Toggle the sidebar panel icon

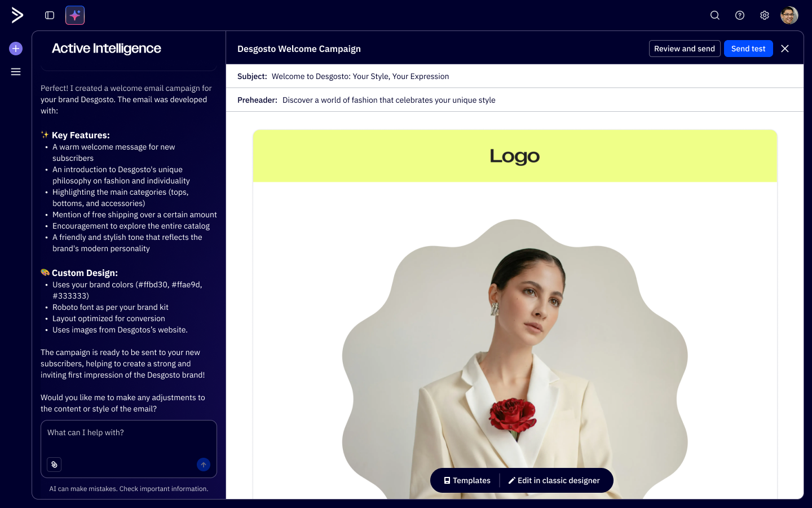coord(50,15)
